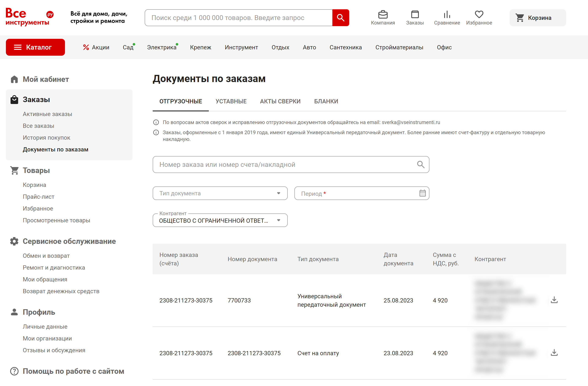Download document 7700733

(x=554, y=300)
